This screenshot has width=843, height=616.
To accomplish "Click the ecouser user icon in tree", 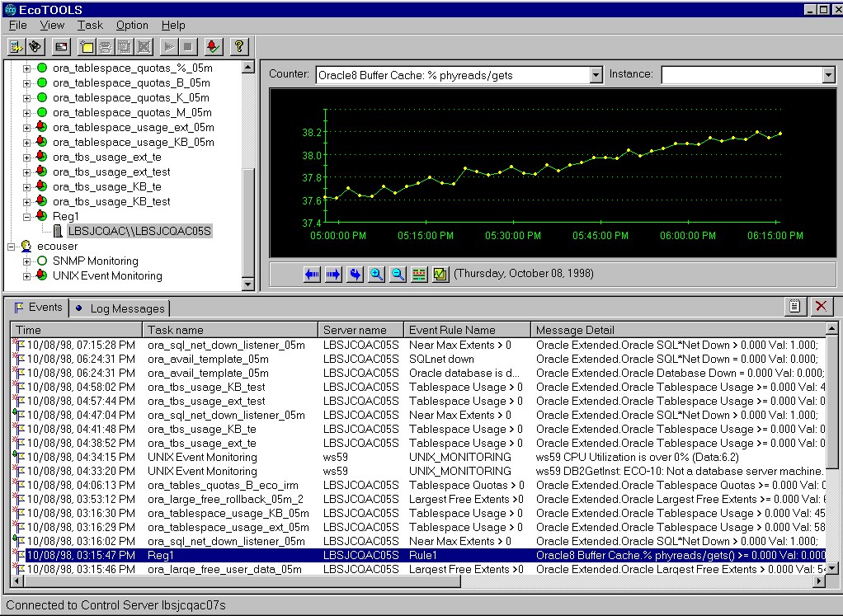I will (26, 247).
